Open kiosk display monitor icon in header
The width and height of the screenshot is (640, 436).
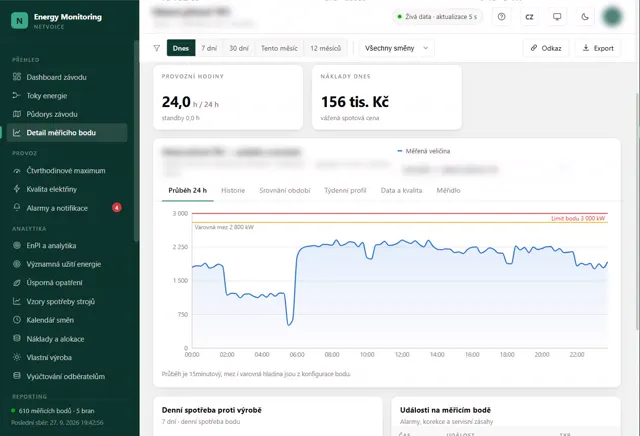557,17
